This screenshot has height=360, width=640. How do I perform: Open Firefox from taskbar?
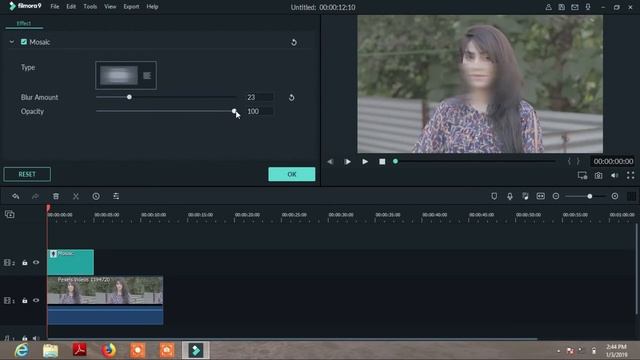pyautogui.click(x=109, y=351)
